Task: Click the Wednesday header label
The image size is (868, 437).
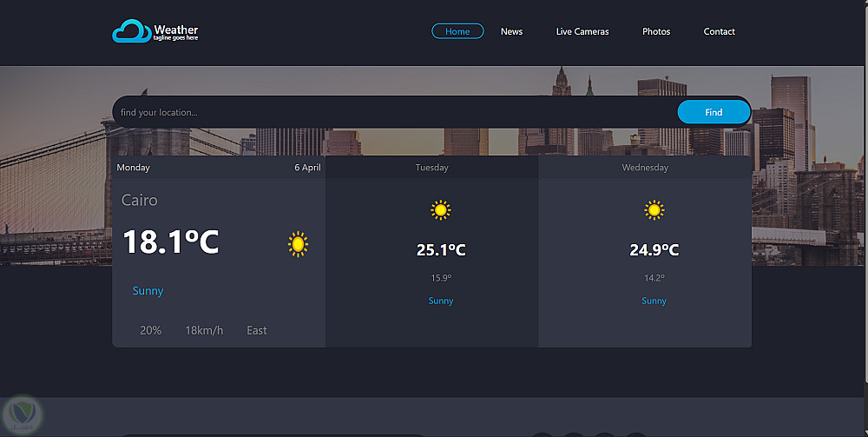Action: tap(645, 168)
